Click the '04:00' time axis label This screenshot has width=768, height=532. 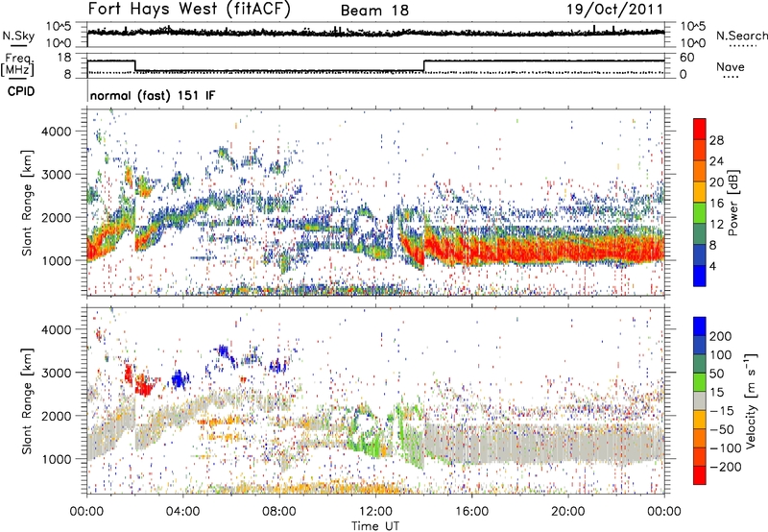pos(182,512)
